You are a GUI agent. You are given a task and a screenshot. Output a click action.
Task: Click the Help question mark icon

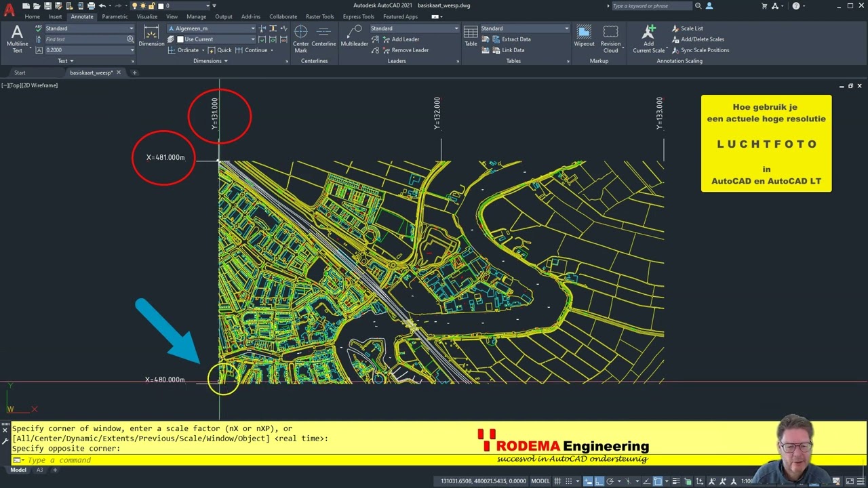[x=796, y=6]
